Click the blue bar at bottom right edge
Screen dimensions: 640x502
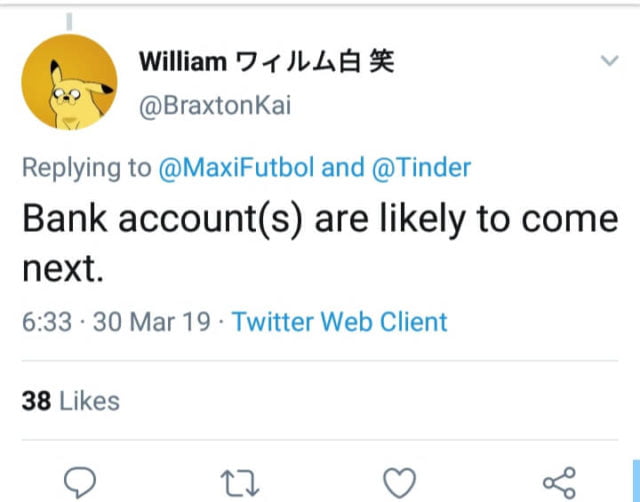tap(636, 481)
